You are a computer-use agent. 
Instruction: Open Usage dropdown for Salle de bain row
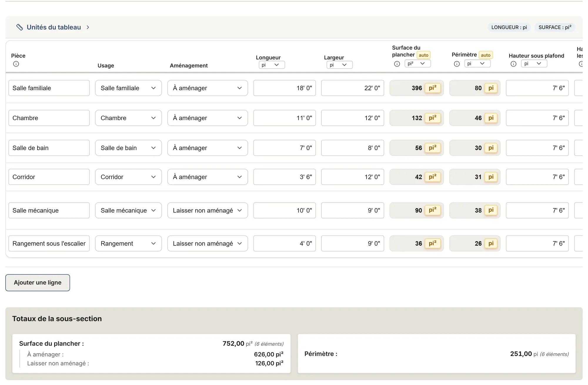128,148
